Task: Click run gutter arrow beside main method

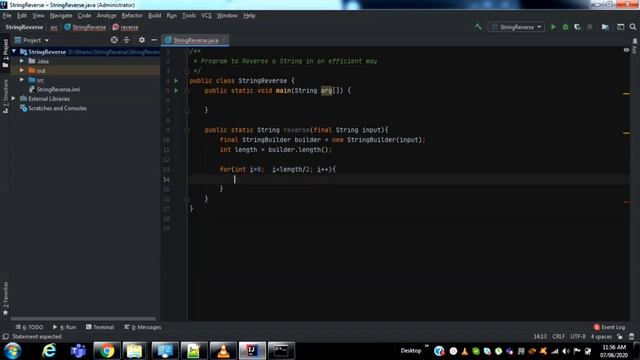Action: click(176, 91)
